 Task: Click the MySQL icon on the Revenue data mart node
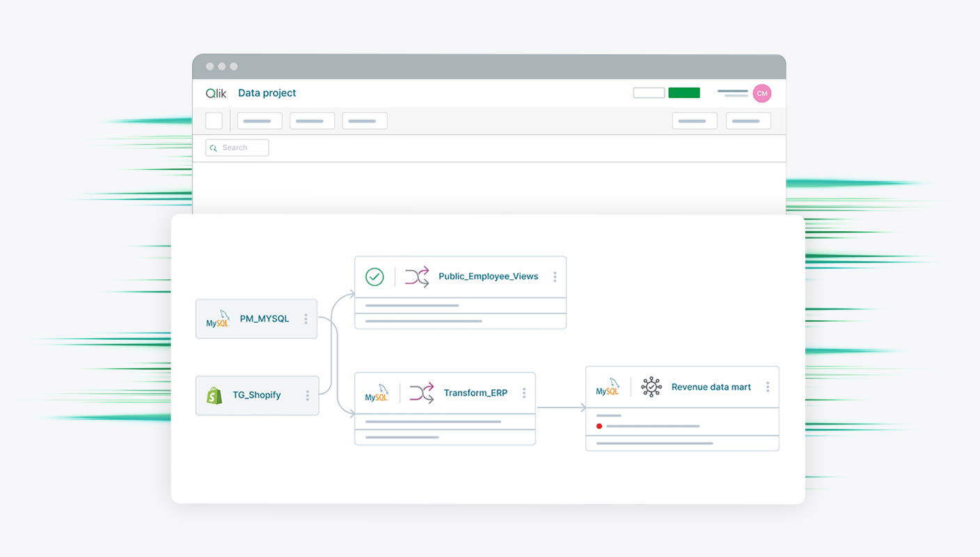tap(608, 389)
